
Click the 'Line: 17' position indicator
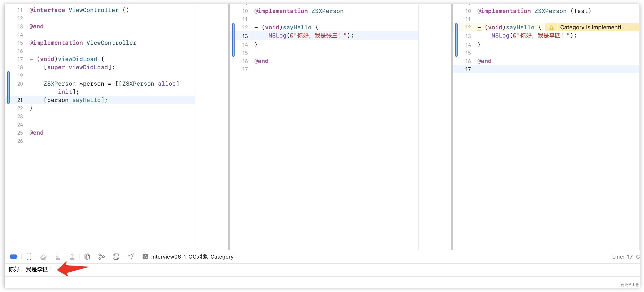pos(622,257)
